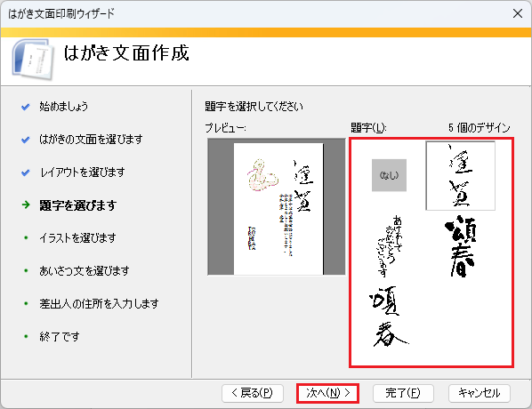The height and width of the screenshot is (409, 532).
Task: Pick the あけましておめでとうございます title design
Action: (389, 246)
